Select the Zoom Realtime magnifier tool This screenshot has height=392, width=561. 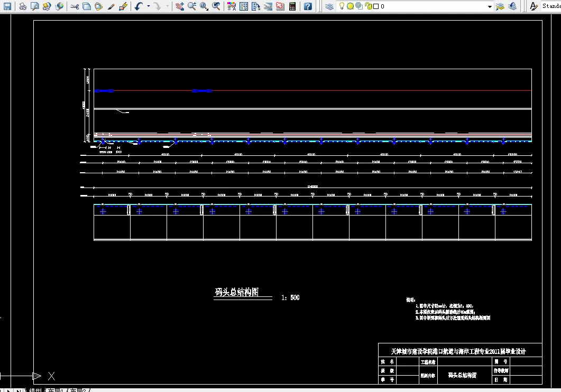tap(192, 6)
